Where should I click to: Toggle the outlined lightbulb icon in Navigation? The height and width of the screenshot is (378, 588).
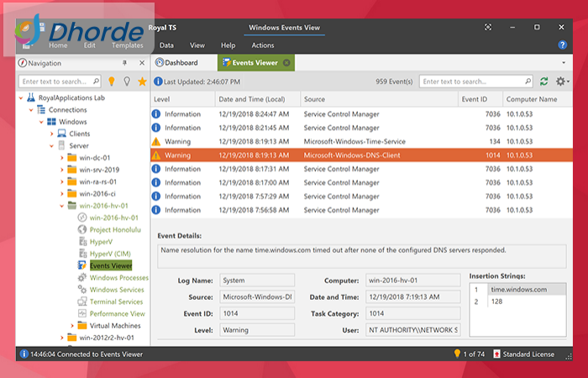(x=126, y=81)
